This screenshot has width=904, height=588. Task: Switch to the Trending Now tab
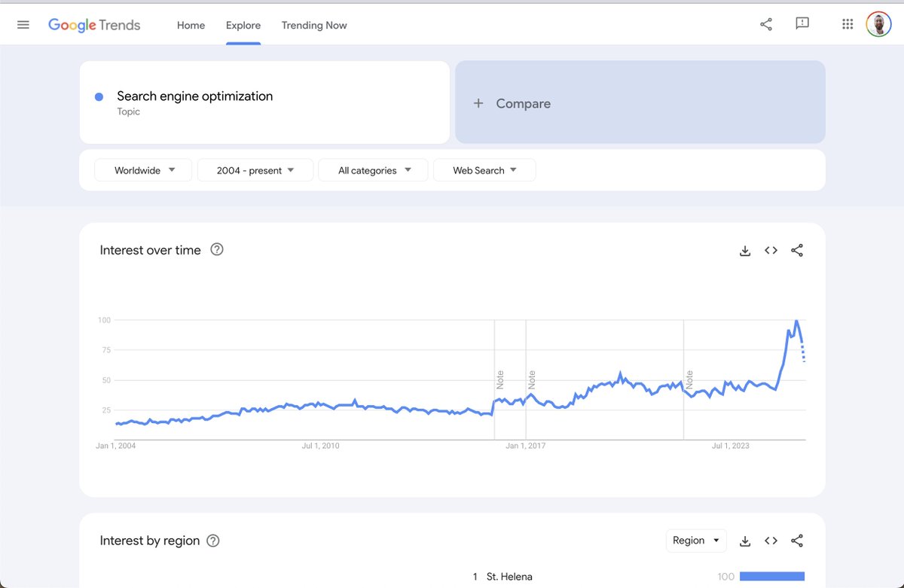click(314, 25)
